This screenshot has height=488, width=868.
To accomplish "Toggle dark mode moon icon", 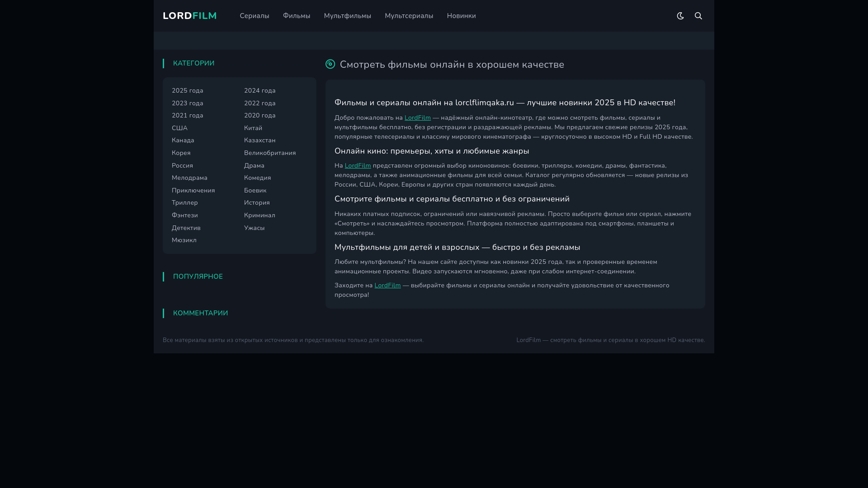I will tap(680, 16).
